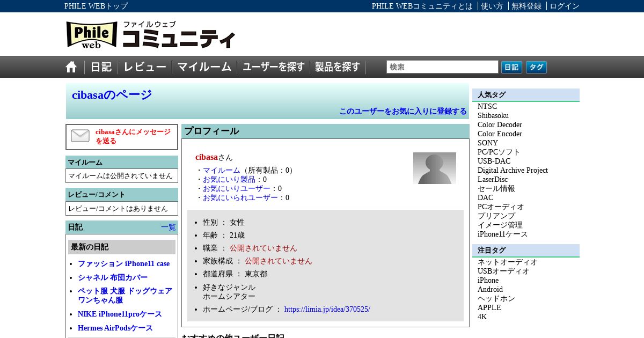Click 一覧 in the 日記 panel header
Screen dimensions: 644x338
click(x=169, y=227)
